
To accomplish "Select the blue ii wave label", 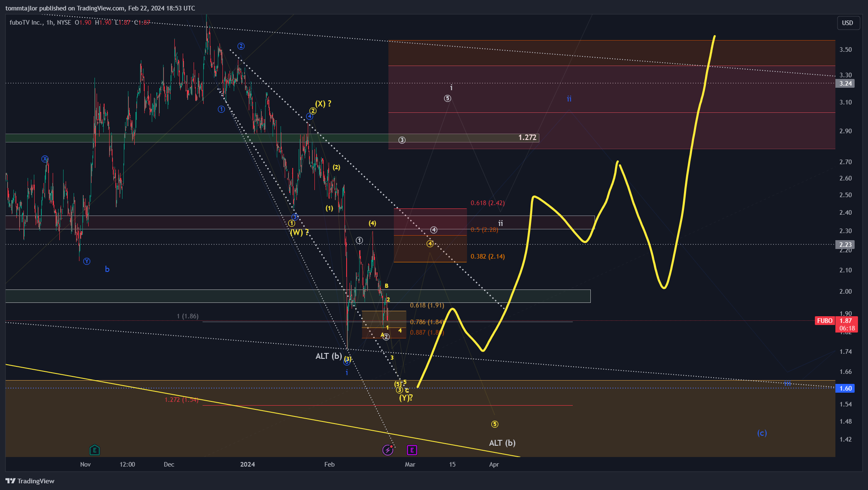I will pos(569,99).
